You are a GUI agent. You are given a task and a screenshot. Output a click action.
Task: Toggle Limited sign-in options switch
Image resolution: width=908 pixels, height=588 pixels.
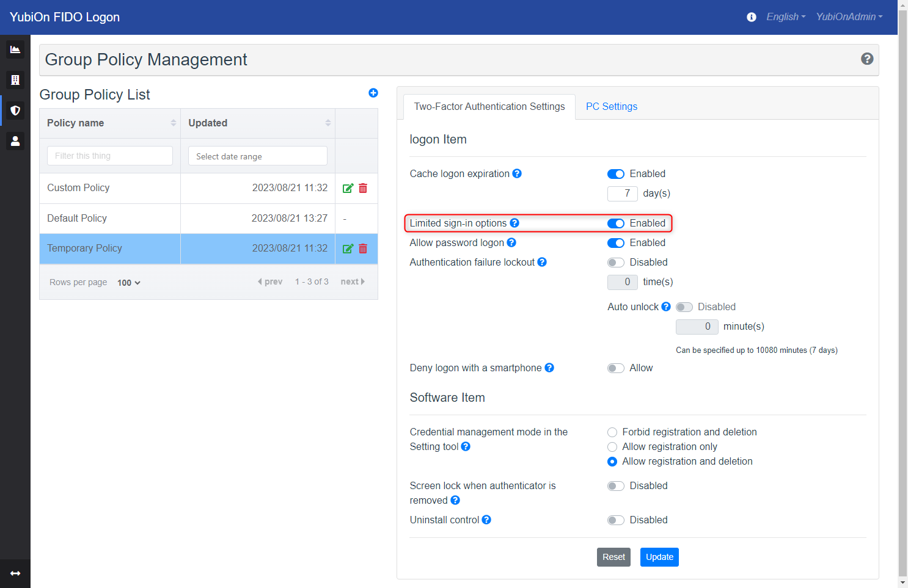click(x=616, y=223)
